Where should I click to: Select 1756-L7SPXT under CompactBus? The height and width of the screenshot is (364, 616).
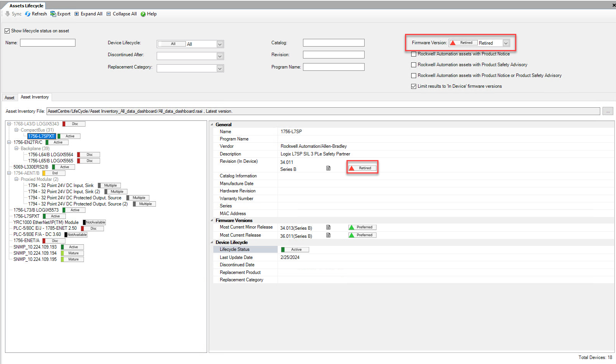[x=42, y=136]
